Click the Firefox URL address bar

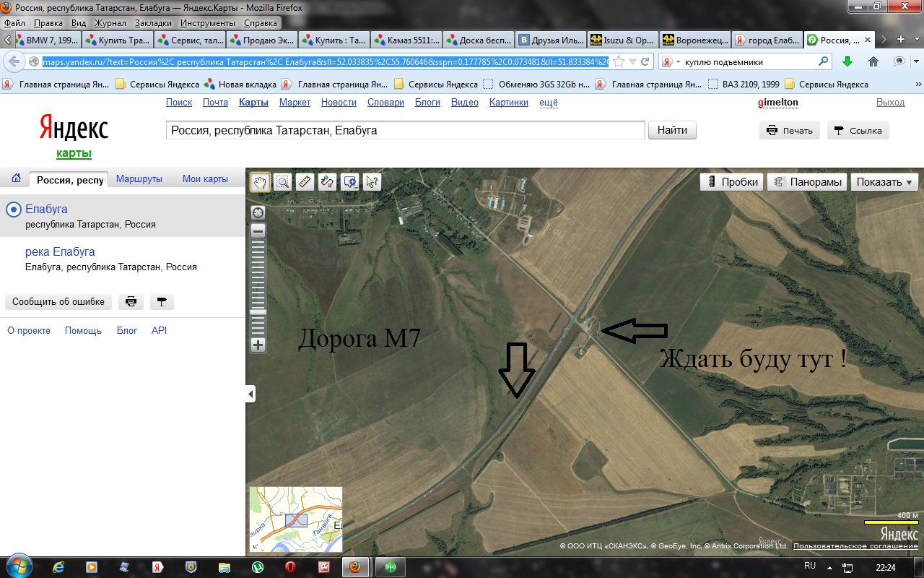coord(325,62)
